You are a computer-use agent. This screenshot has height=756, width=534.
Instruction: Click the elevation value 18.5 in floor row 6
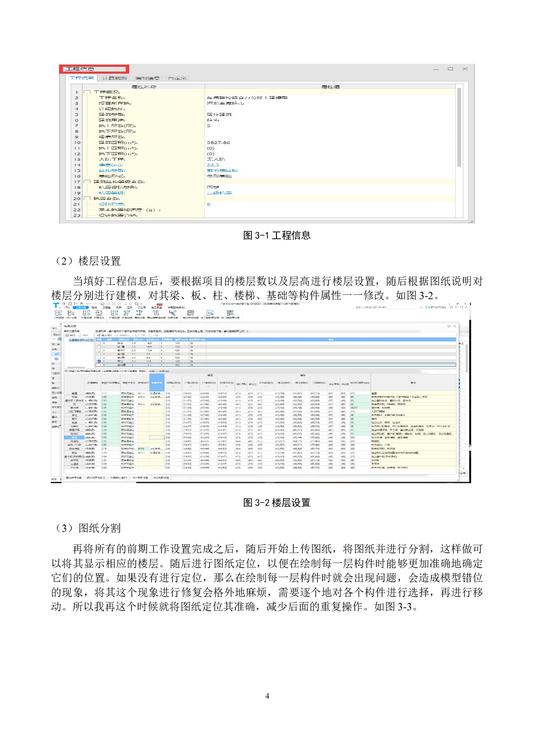[149, 343]
